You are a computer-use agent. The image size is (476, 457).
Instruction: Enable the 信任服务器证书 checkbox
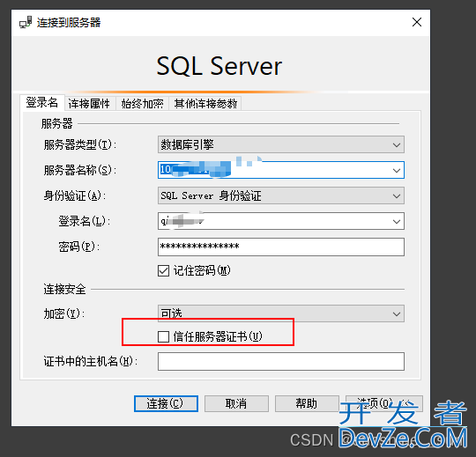(x=163, y=336)
